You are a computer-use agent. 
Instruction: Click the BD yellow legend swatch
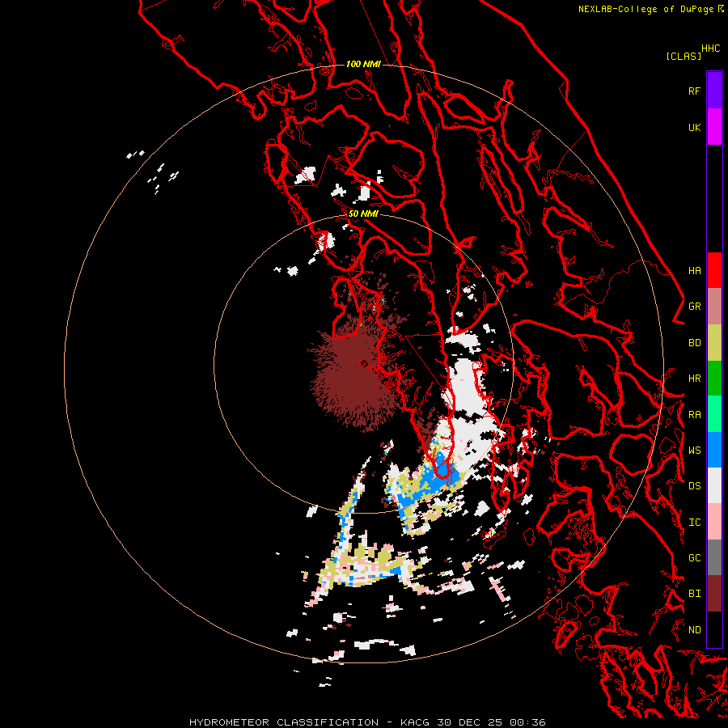714,343
